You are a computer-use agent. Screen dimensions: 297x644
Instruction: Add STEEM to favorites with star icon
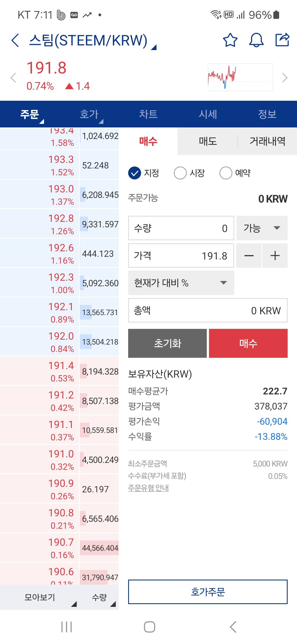(x=230, y=40)
